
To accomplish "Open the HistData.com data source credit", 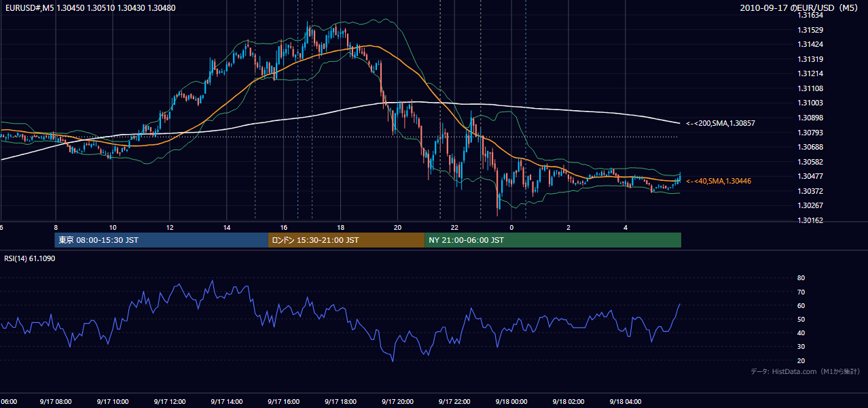I will [x=806, y=371].
